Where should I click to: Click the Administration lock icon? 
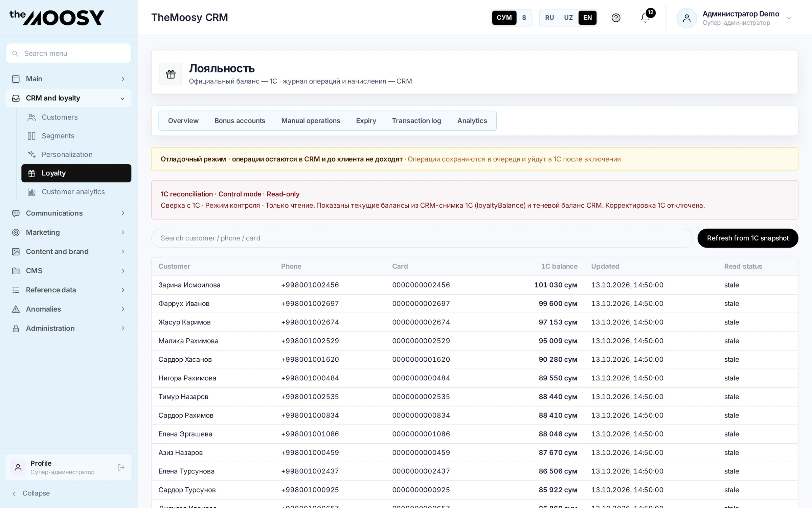pos(16,329)
